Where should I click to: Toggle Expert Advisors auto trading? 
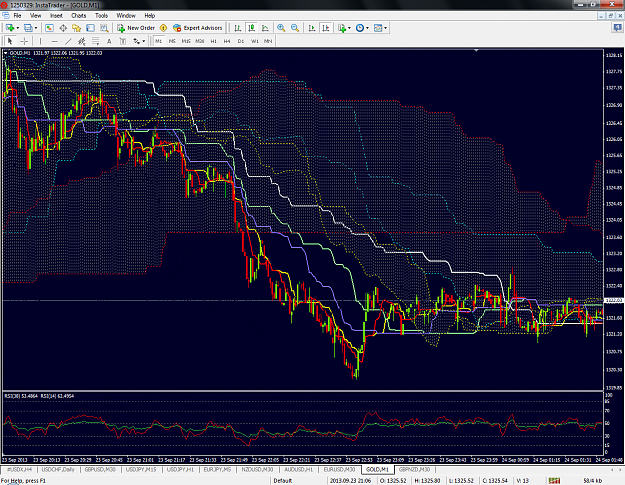198,28
